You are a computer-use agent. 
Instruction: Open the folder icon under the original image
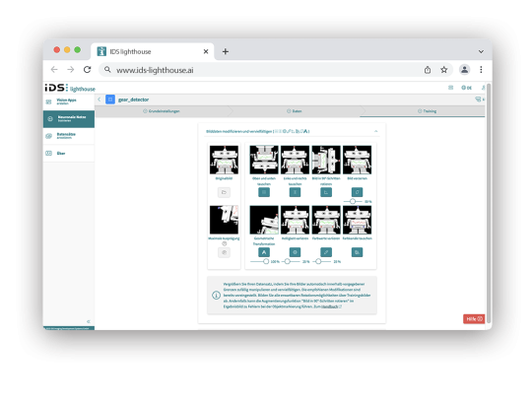coord(224,192)
